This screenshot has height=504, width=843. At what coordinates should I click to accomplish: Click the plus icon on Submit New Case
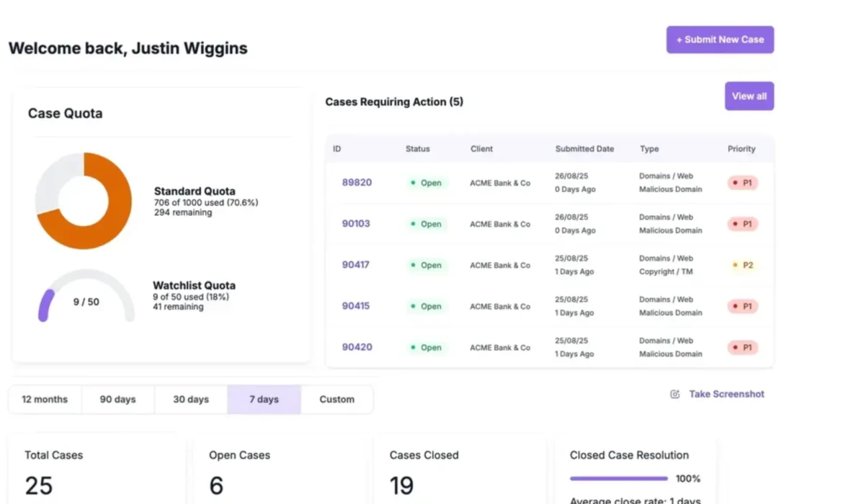pyautogui.click(x=678, y=40)
